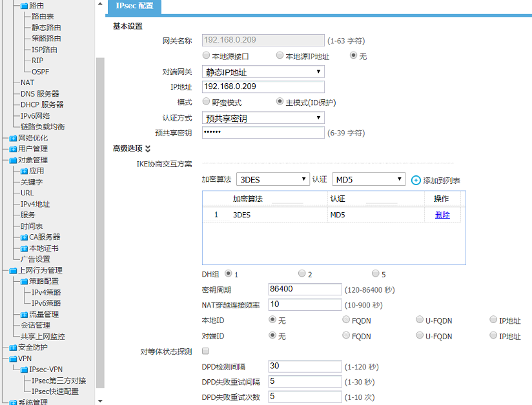
Task: Click the folder icon beside 网络优化
Action: point(13,138)
